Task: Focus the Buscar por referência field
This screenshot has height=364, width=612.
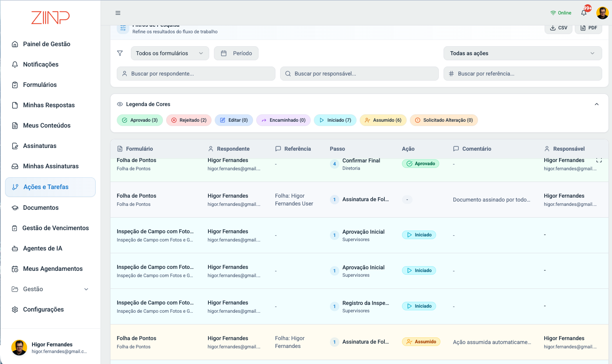Action: 523,74
